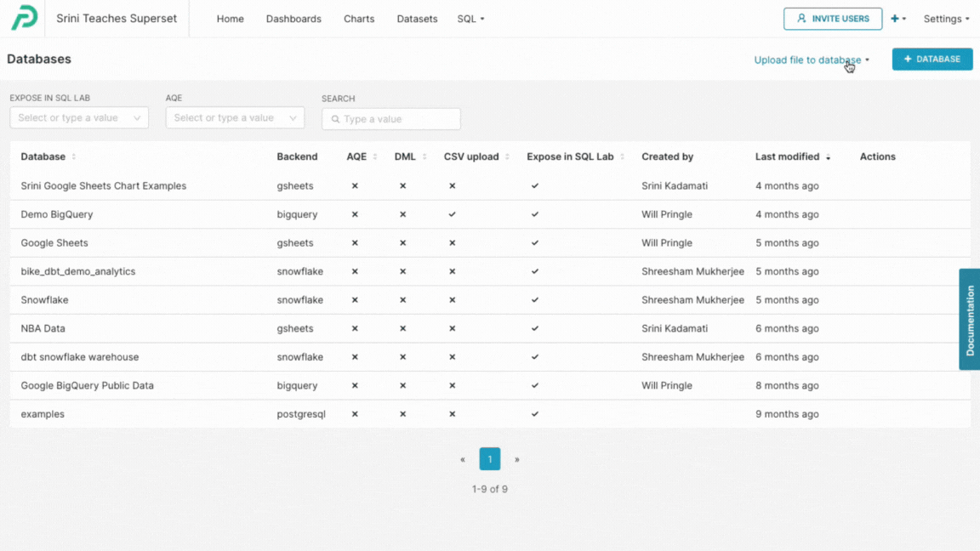Expand the SQL menu in the navbar
Screen dimensions: 980x551
coord(470,18)
